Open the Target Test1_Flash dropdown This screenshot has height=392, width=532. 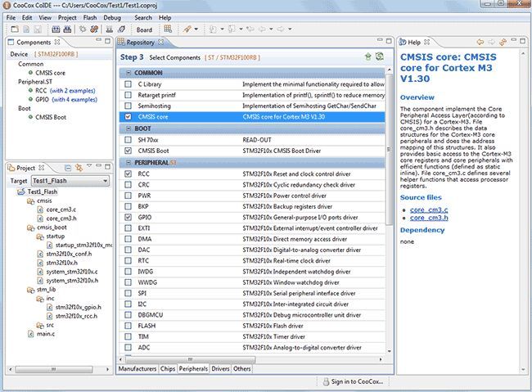point(70,181)
